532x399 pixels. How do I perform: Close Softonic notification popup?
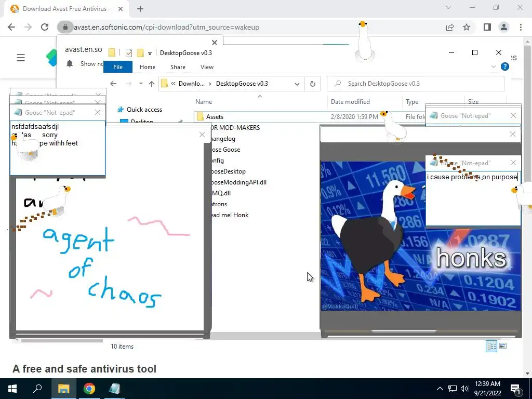(x=215, y=43)
